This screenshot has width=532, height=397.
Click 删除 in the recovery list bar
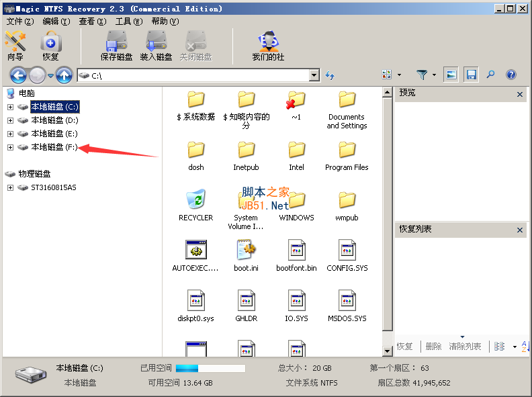click(x=434, y=347)
